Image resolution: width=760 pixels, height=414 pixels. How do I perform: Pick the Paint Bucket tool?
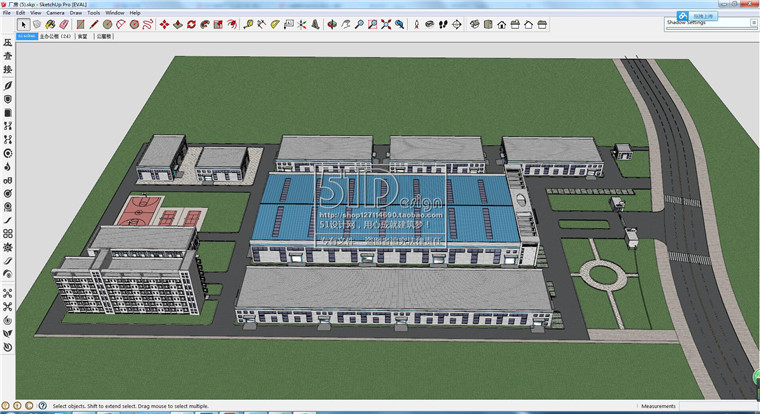pyautogui.click(x=50, y=24)
